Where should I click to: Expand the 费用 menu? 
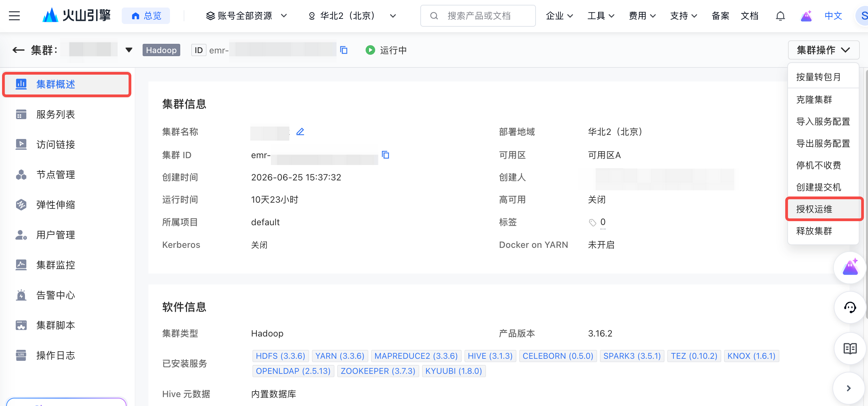(x=642, y=16)
